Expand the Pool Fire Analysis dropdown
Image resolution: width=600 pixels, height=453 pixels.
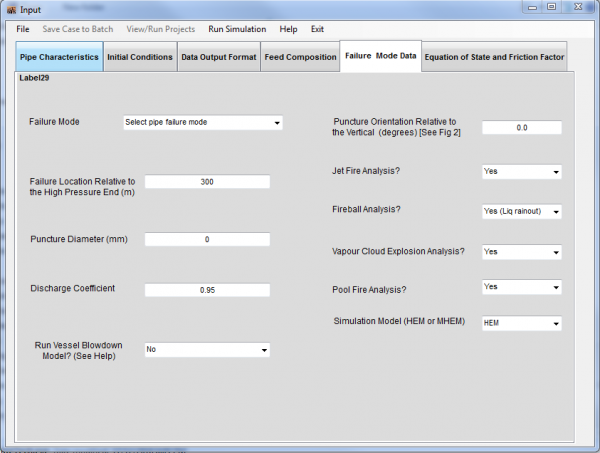pos(521,287)
